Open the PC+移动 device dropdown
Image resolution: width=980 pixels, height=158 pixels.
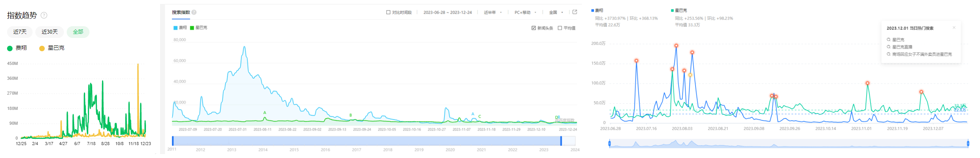(x=525, y=13)
